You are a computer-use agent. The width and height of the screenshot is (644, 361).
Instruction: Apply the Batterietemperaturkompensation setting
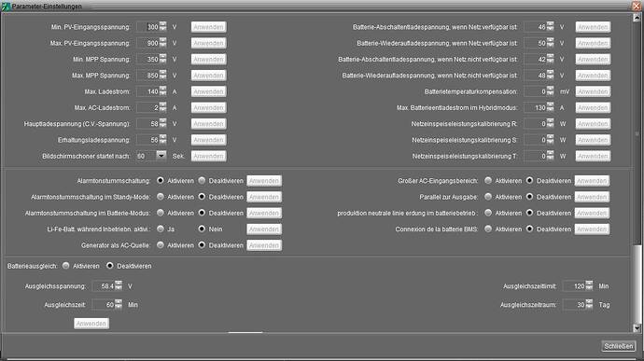[593, 91]
